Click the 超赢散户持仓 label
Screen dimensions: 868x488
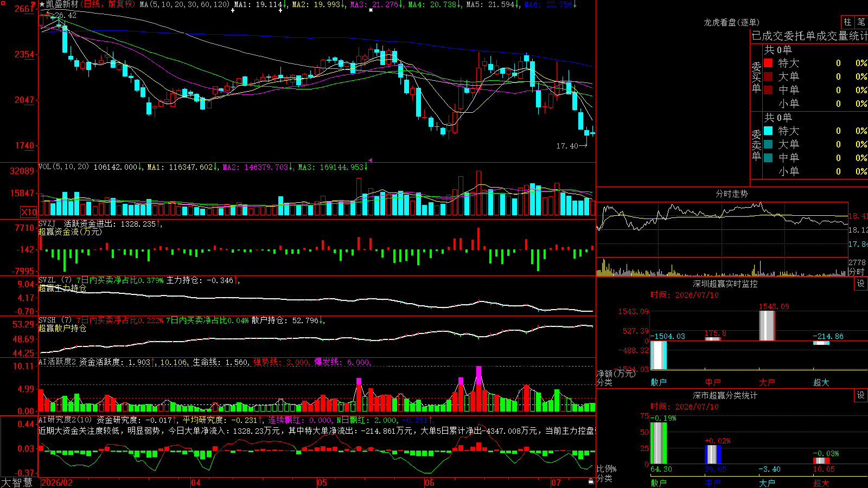tap(62, 329)
